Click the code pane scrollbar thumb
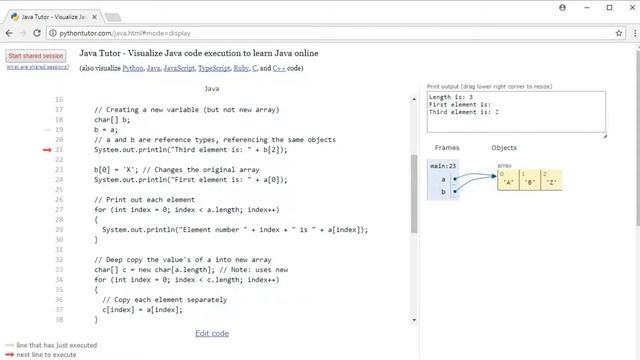640x360 pixels. coord(414,194)
